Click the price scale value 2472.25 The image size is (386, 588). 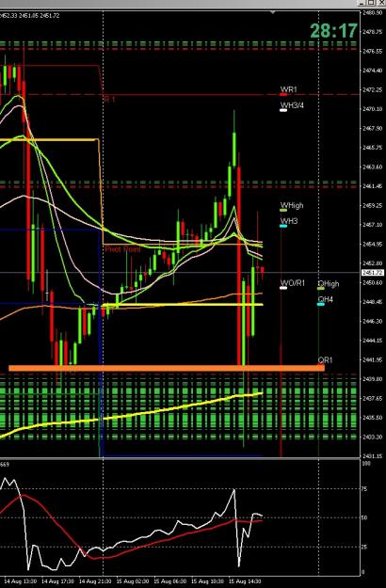tap(373, 90)
